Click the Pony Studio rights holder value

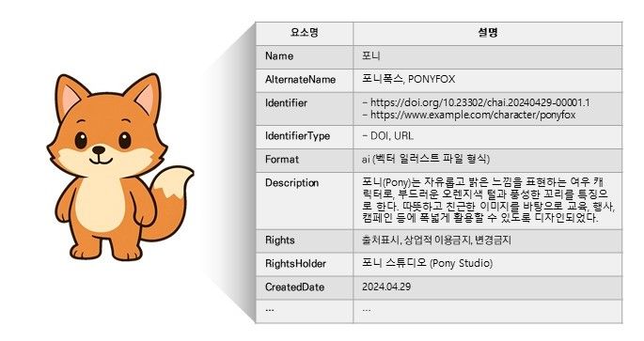point(427,263)
